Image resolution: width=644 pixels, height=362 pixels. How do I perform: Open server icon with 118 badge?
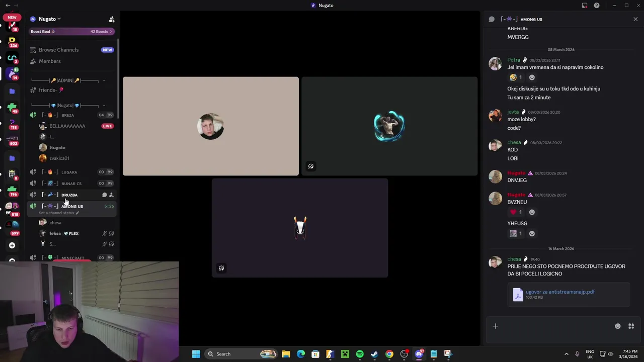[12, 124]
